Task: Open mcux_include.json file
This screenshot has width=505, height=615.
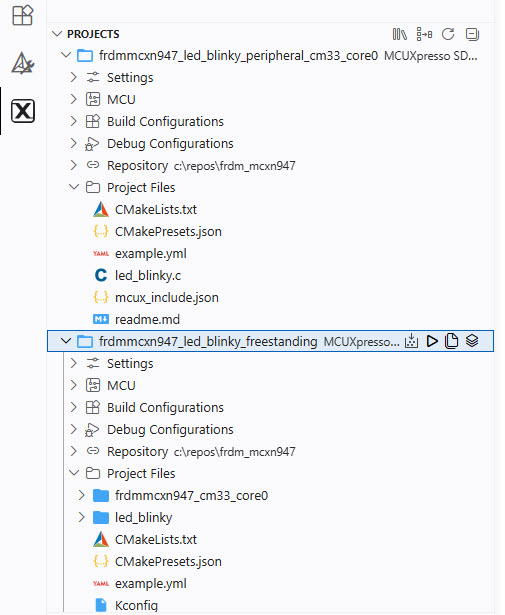Action: pyautogui.click(x=167, y=297)
